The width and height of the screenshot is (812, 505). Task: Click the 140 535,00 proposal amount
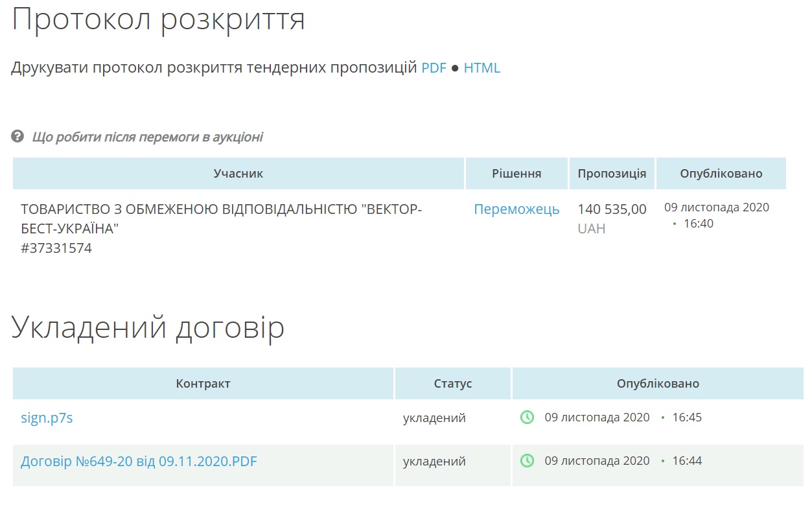[x=612, y=209]
